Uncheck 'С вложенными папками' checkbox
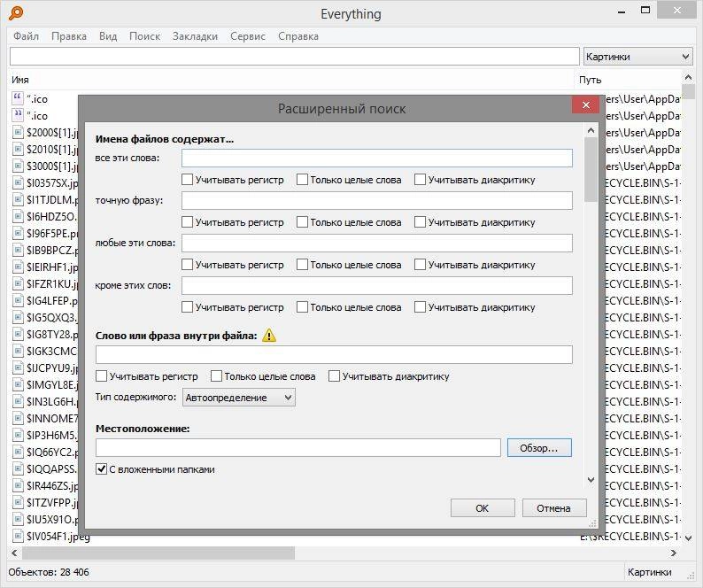The width and height of the screenshot is (703, 588). [101, 469]
